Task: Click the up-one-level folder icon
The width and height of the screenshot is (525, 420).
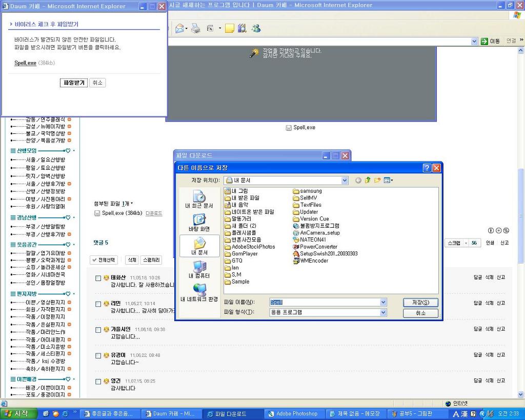Action: 368,181
